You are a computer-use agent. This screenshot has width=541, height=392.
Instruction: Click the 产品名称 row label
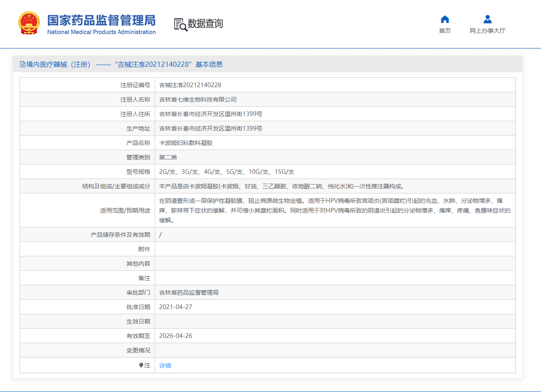point(138,143)
